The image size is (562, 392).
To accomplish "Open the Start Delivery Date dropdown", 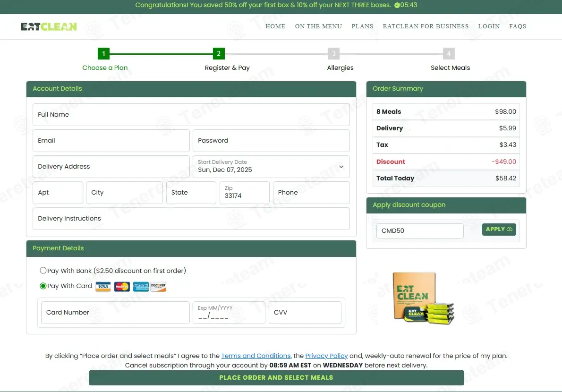I will tap(272, 167).
